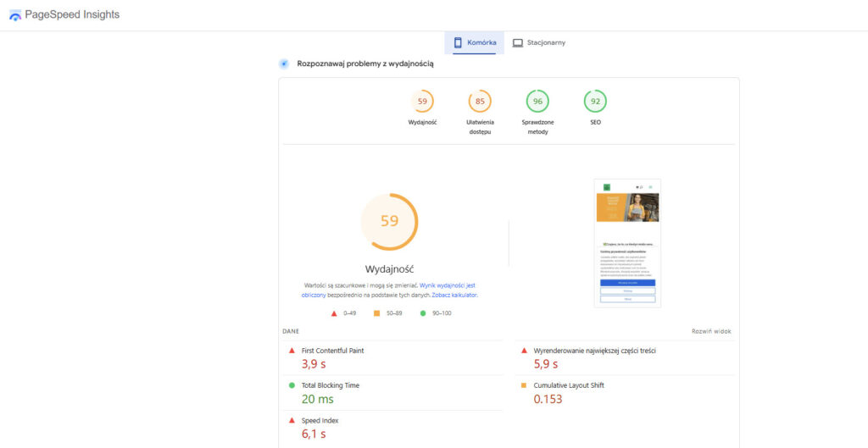Switch to the Stacjonarny tab
Viewport: 868px width, 448px height.
point(540,42)
